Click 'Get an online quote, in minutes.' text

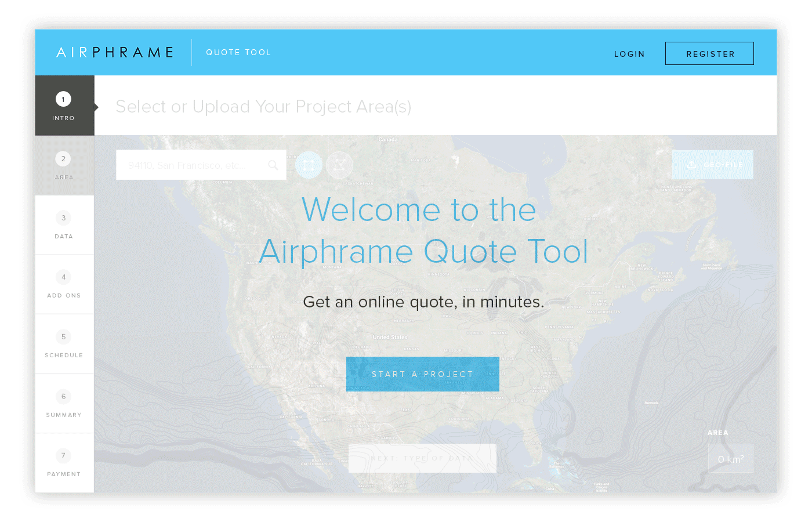point(423,302)
